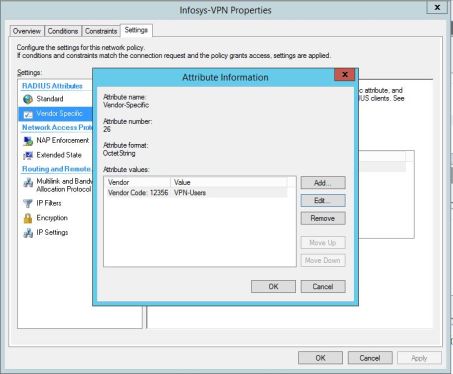Click the Value column header
This screenshot has width=453, height=374.
229,182
